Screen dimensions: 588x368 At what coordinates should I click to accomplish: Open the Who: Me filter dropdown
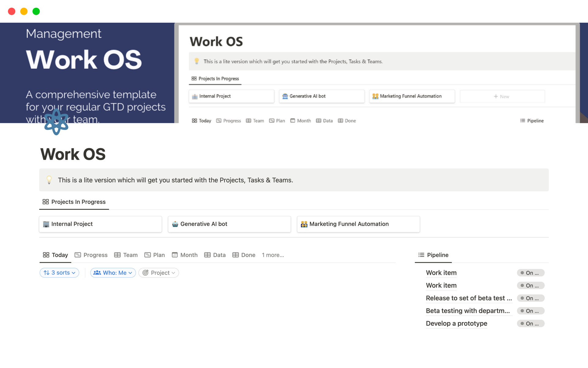tap(113, 273)
